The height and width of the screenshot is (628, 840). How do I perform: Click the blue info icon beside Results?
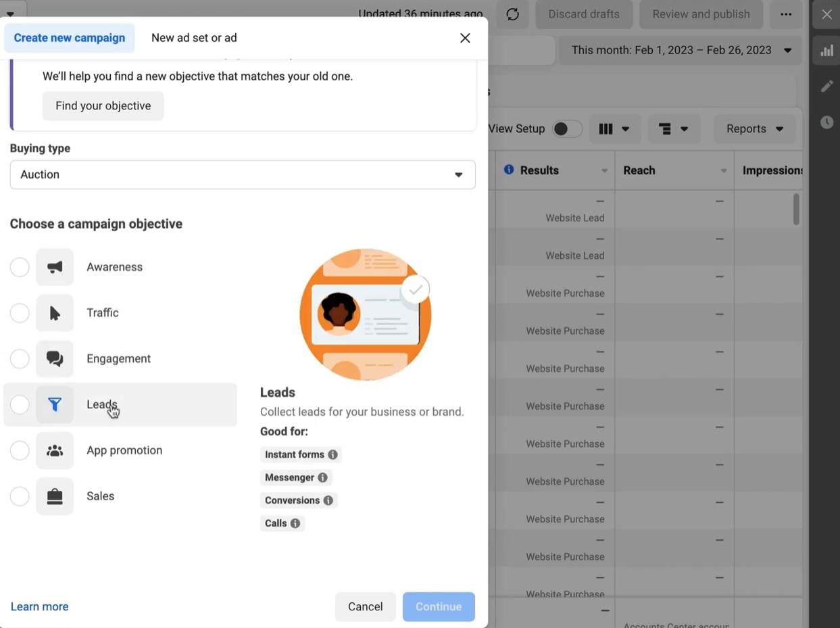509,170
